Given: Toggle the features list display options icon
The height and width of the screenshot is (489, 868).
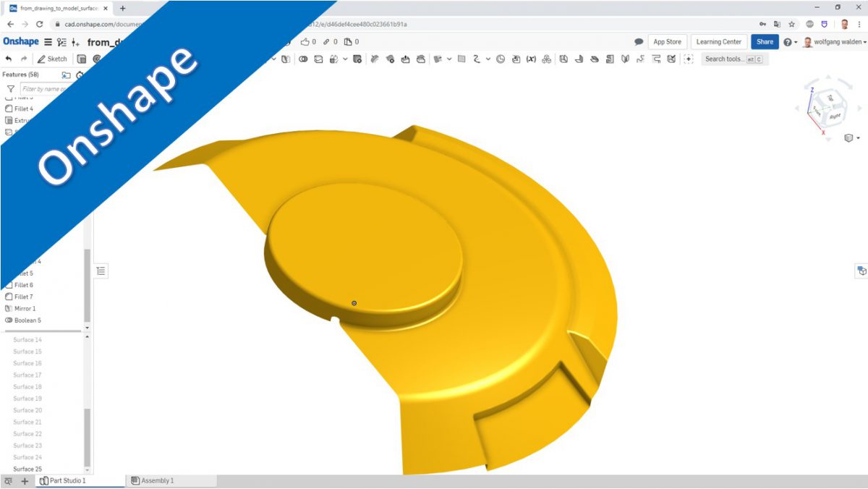Looking at the screenshot, I should (101, 270).
